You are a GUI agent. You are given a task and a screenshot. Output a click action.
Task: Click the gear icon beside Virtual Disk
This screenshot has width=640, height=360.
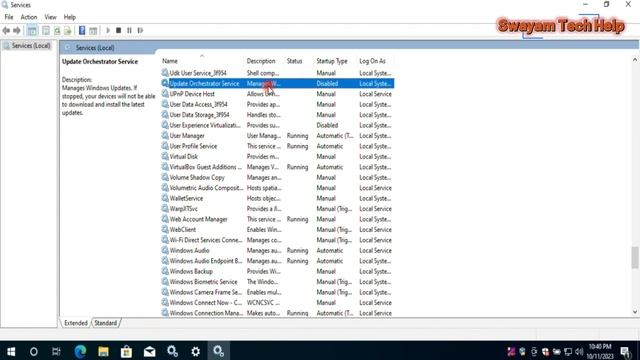(x=165, y=156)
